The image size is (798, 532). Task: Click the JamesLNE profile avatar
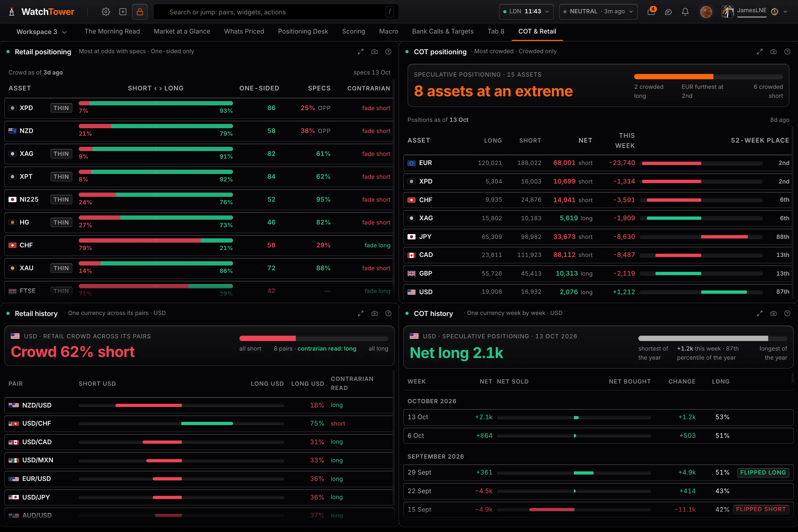tap(727, 11)
